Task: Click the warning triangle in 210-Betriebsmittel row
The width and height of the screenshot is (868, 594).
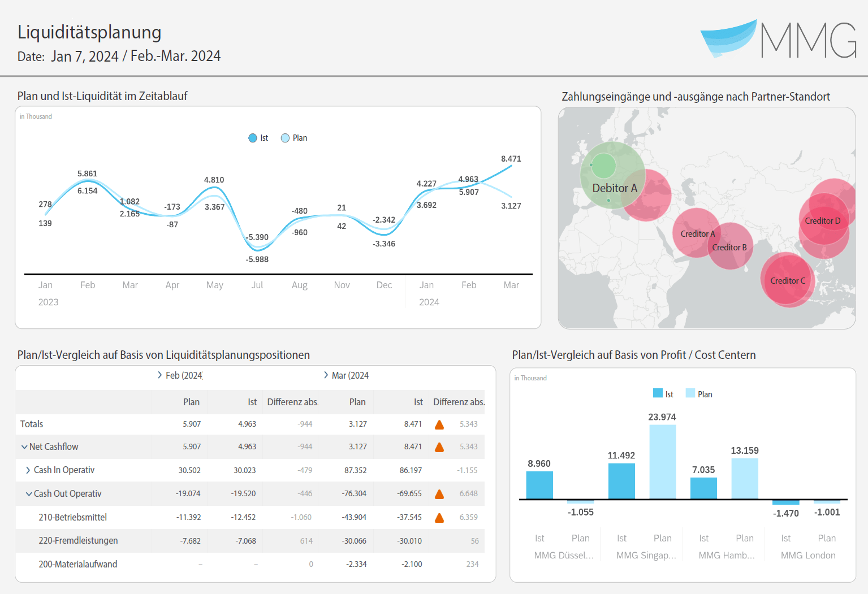Action: pyautogui.click(x=439, y=518)
